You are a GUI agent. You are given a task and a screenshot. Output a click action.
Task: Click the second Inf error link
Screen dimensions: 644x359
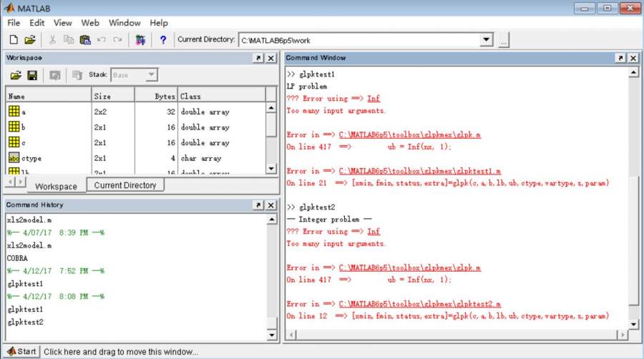tap(374, 232)
